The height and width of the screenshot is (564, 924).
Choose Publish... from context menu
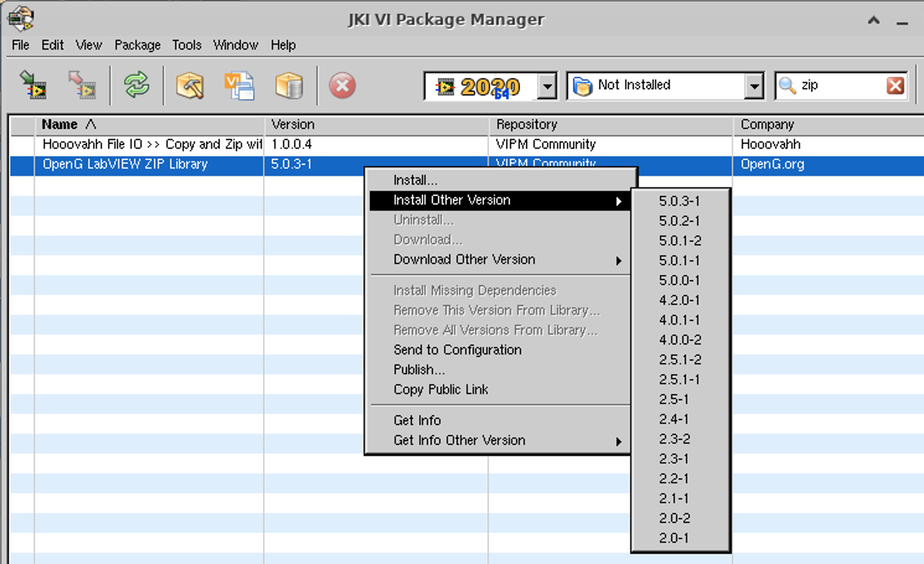click(500, 370)
